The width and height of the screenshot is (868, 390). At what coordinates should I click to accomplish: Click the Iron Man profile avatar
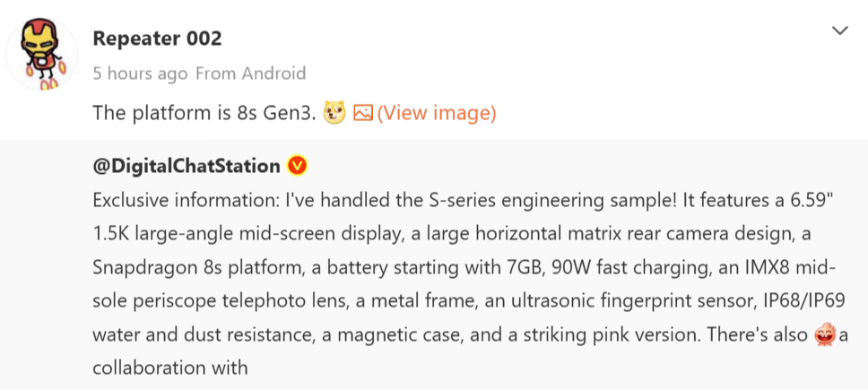[x=42, y=53]
